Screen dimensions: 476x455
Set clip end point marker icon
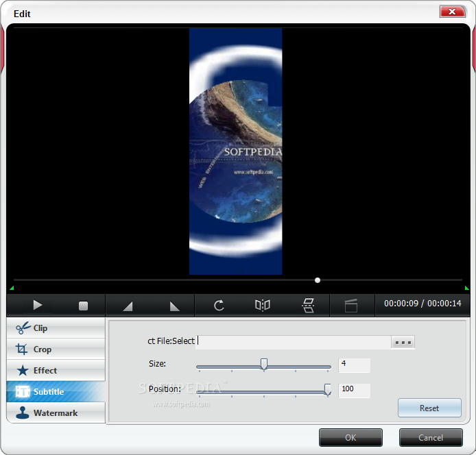pos(174,306)
